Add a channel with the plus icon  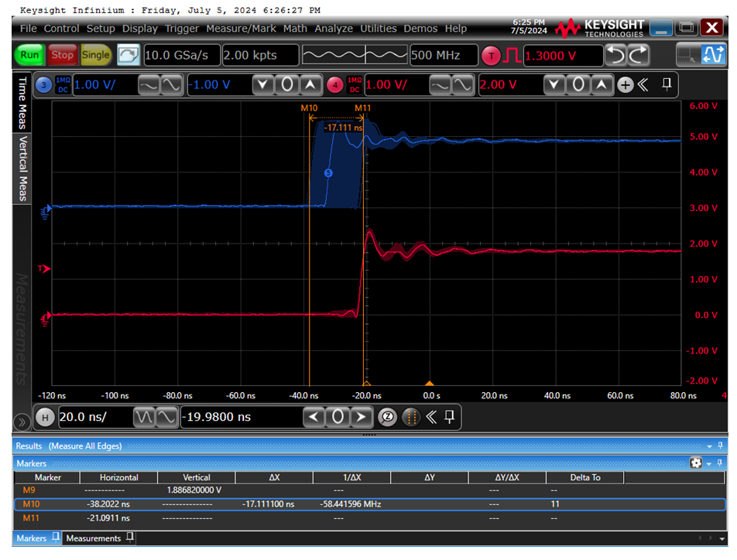coord(626,85)
